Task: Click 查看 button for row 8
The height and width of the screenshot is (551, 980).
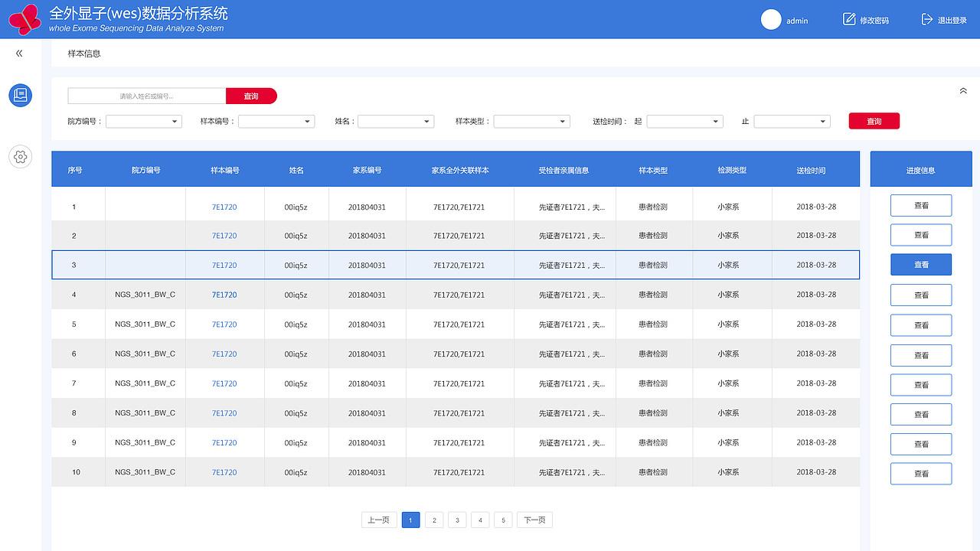Action: point(921,414)
